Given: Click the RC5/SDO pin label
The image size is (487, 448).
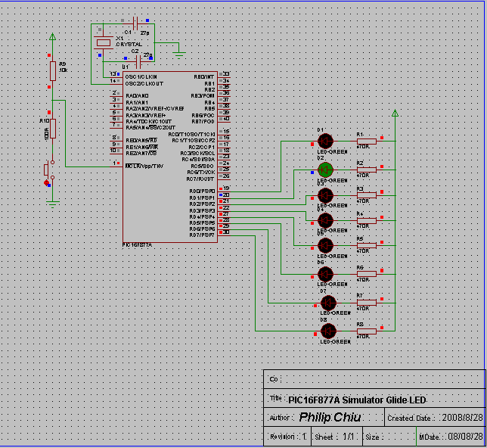Looking at the screenshot, I should coord(202,166).
